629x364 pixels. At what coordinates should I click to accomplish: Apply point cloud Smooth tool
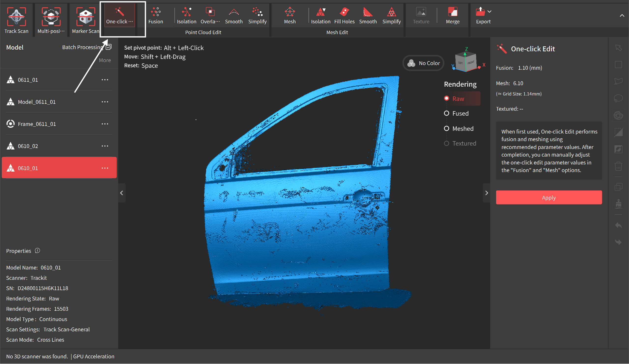[x=234, y=15]
